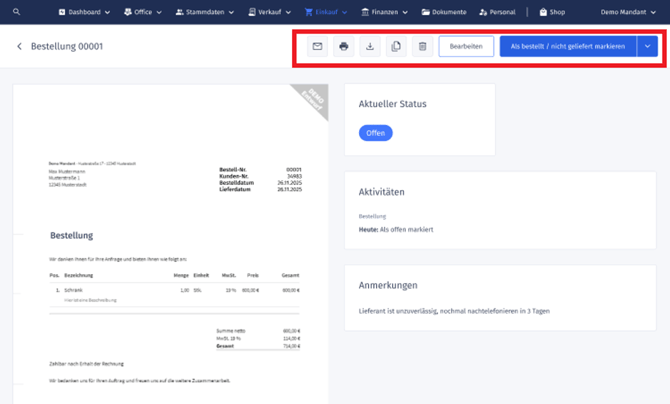Open the Shop from top bar

pyautogui.click(x=551, y=12)
